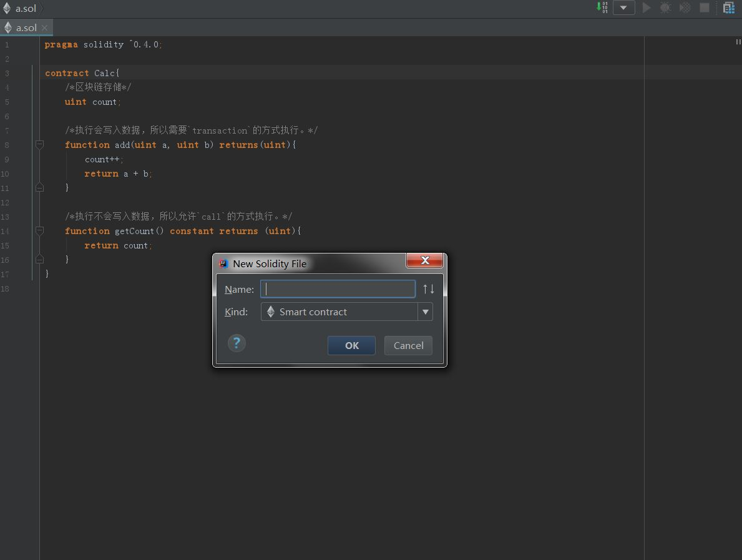Click fold end marker of add function
The image size is (742, 560).
pos(40,187)
